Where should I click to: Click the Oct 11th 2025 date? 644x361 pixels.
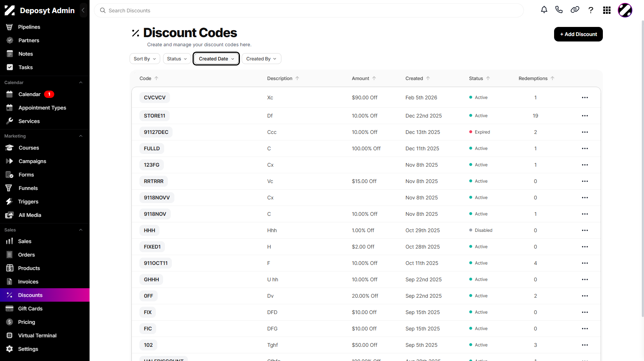pyautogui.click(x=422, y=263)
